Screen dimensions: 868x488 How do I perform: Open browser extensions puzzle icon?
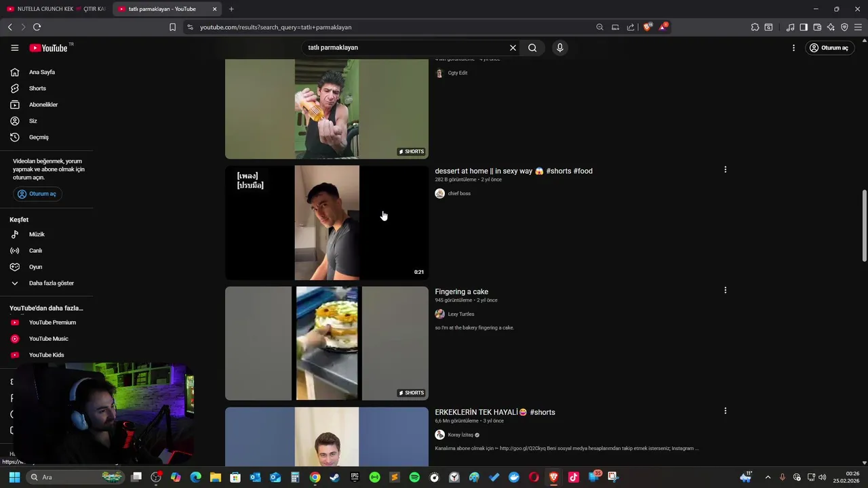pyautogui.click(x=755, y=27)
